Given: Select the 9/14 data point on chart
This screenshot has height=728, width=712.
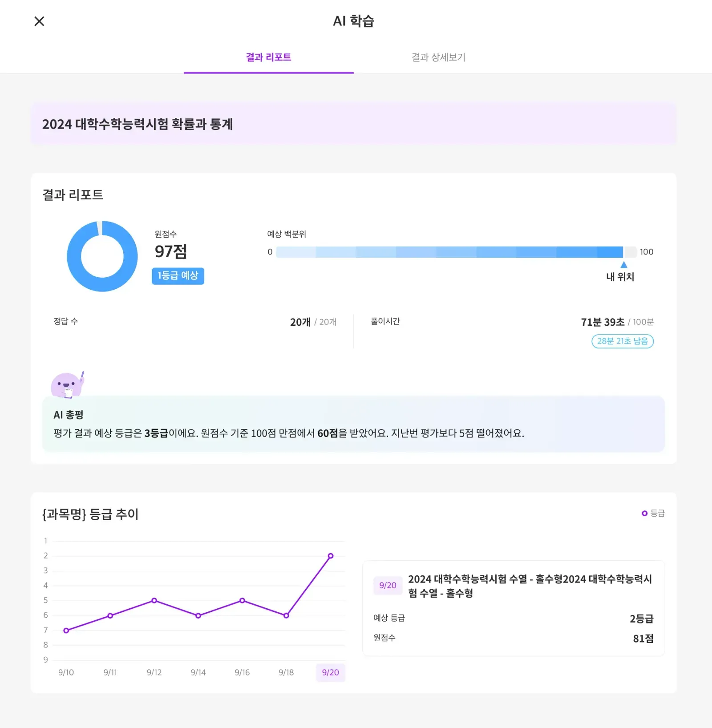Looking at the screenshot, I should click(x=198, y=616).
